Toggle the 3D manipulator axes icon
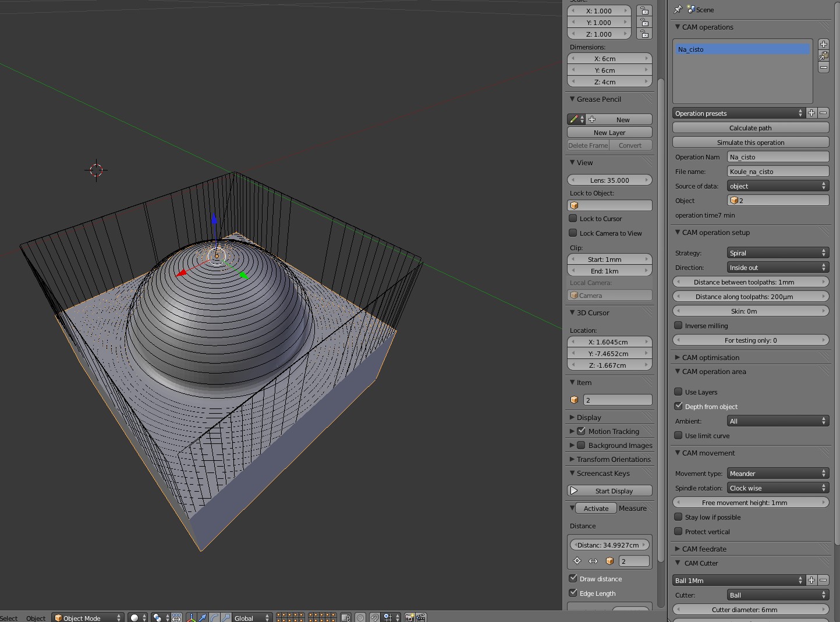 pyautogui.click(x=191, y=617)
